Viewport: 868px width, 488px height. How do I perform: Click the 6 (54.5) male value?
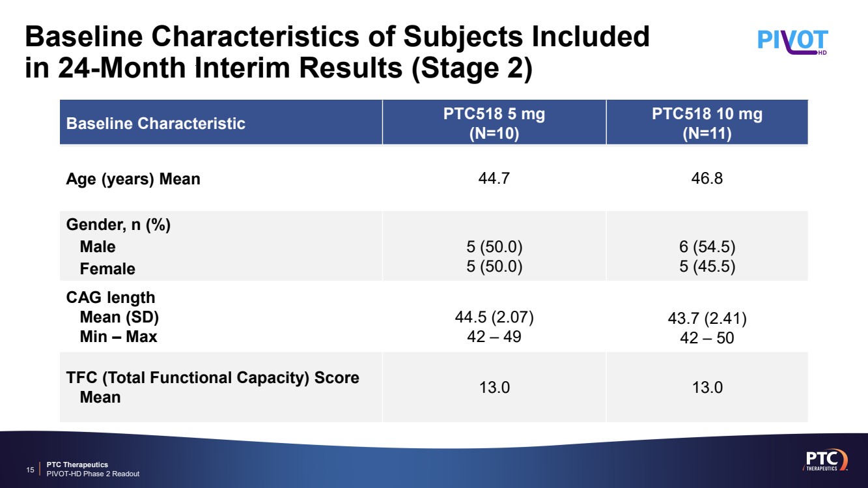(707, 247)
